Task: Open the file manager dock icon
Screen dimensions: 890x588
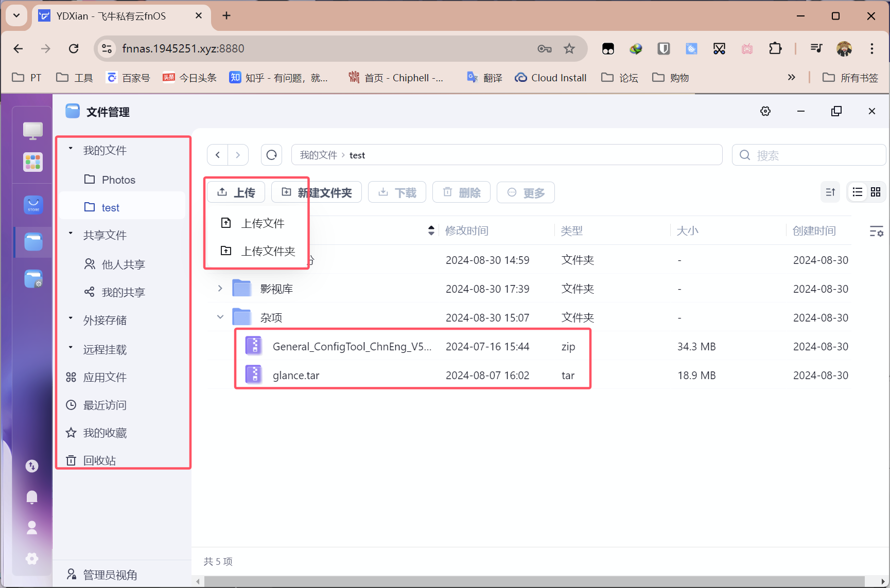Action: click(x=33, y=241)
